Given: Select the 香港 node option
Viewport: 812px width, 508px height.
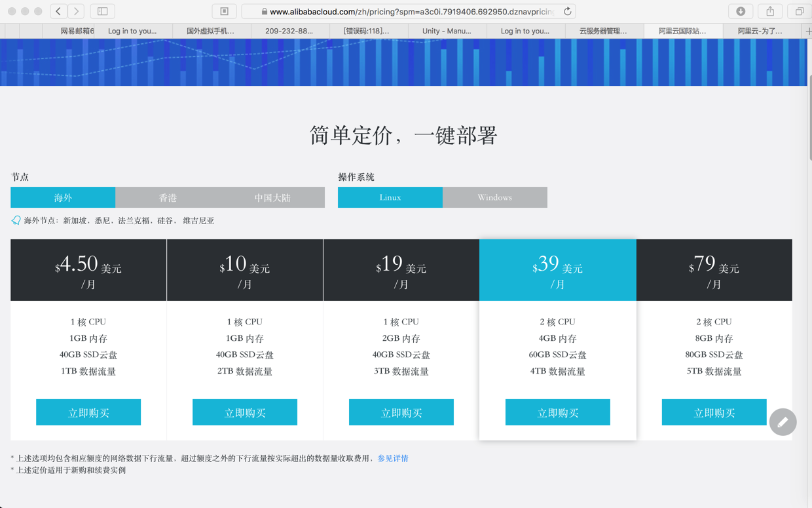Looking at the screenshot, I should point(168,197).
